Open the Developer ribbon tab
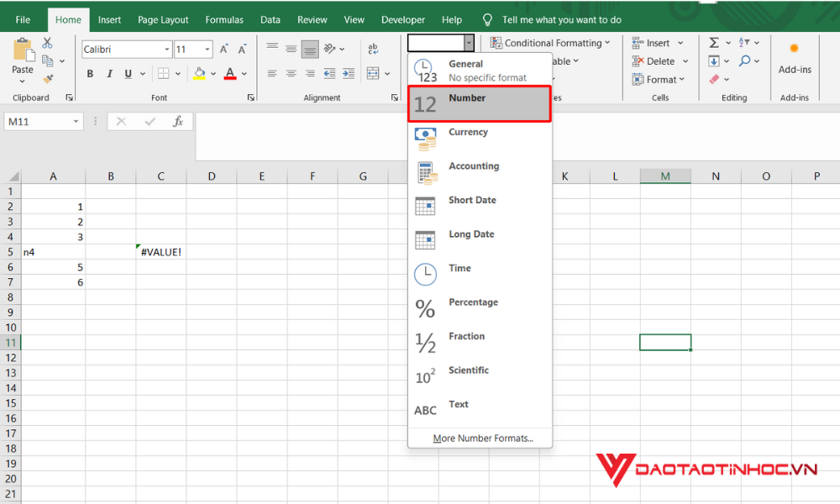The image size is (840, 504). pyautogui.click(x=403, y=19)
